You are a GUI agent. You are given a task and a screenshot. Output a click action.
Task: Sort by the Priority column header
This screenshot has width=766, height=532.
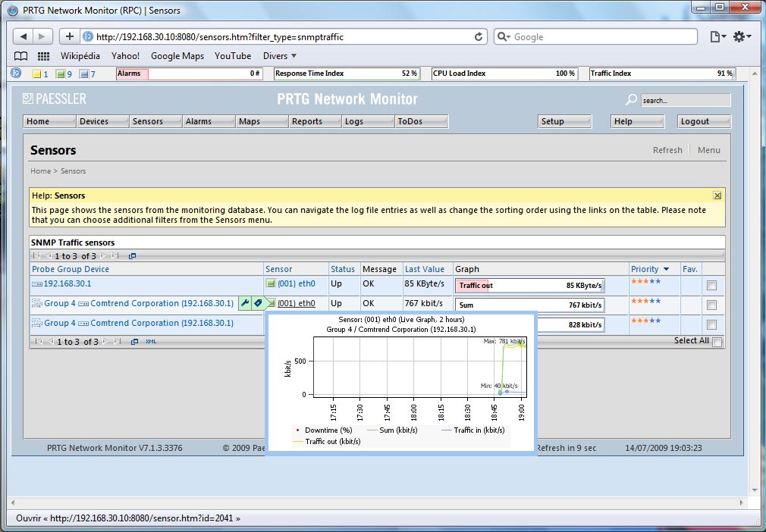[645, 269]
